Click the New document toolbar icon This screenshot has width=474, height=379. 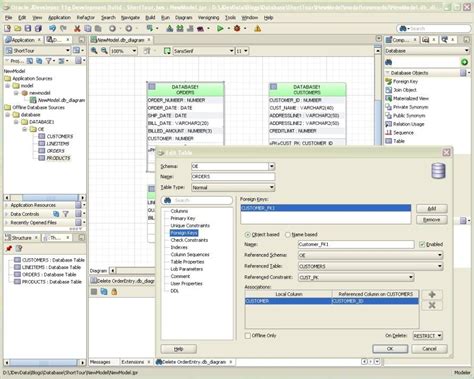click(7, 29)
